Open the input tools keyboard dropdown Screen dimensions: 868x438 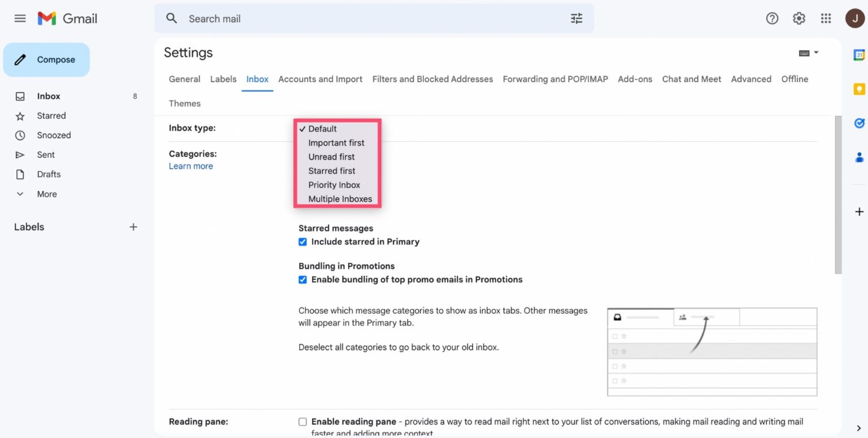808,52
